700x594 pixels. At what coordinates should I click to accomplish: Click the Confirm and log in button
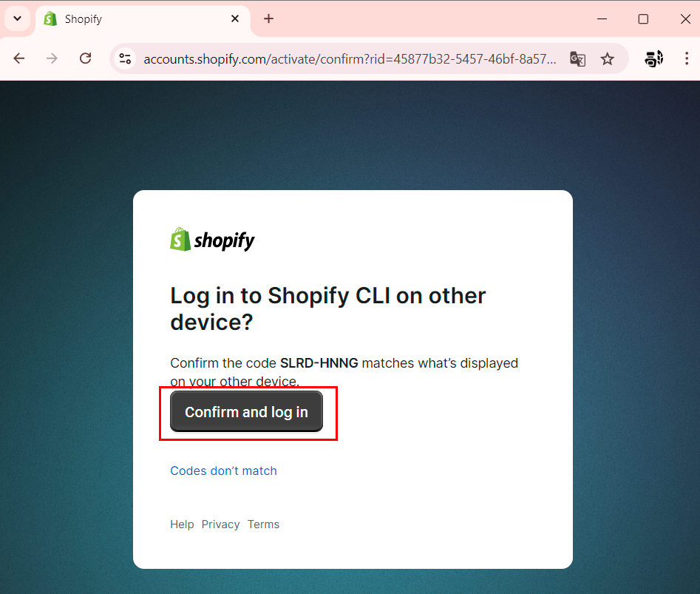(x=246, y=412)
